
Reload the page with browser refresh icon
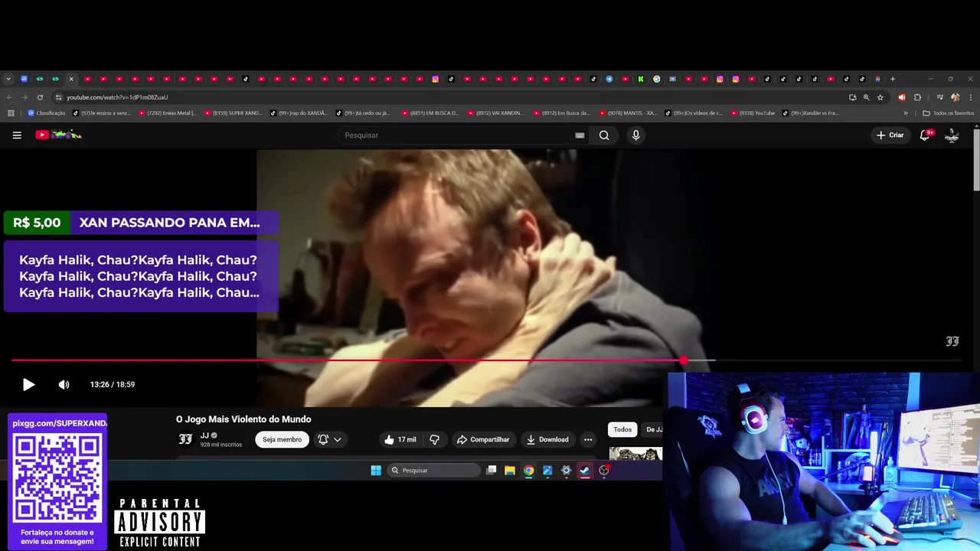click(x=40, y=97)
